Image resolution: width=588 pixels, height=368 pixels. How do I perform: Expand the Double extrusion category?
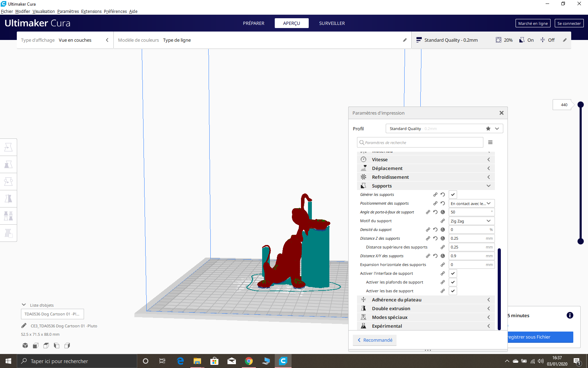(x=426, y=308)
